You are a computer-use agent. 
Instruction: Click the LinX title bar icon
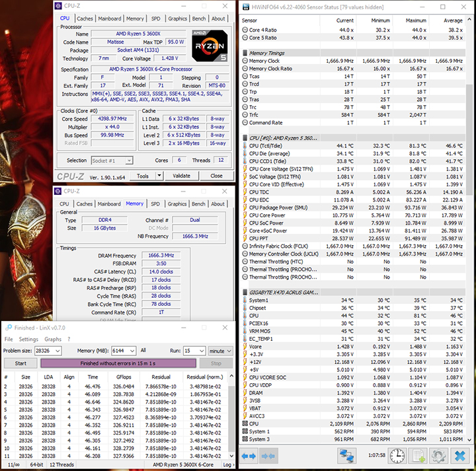point(9,328)
